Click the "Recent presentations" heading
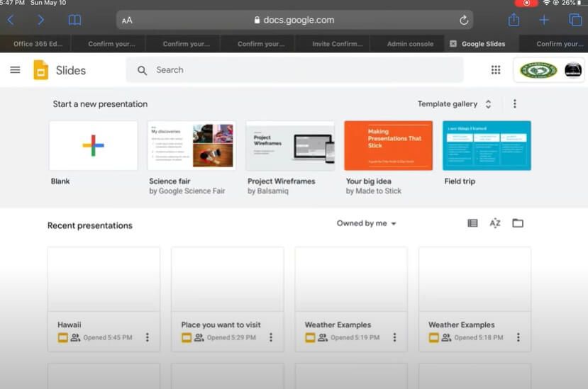Image resolution: width=588 pixels, height=389 pixels. [x=90, y=225]
